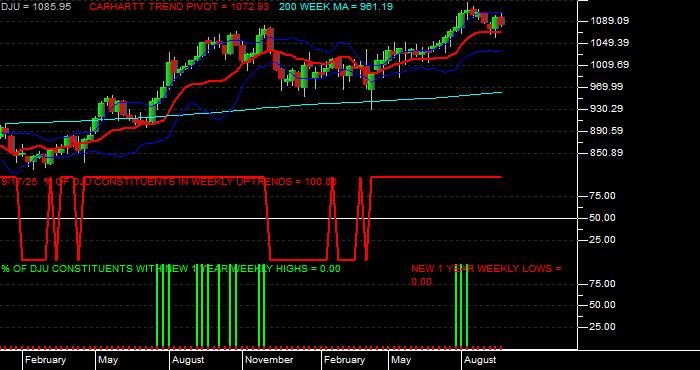
Task: Click the 75.00 level in uptrend panel
Action: tap(603, 196)
